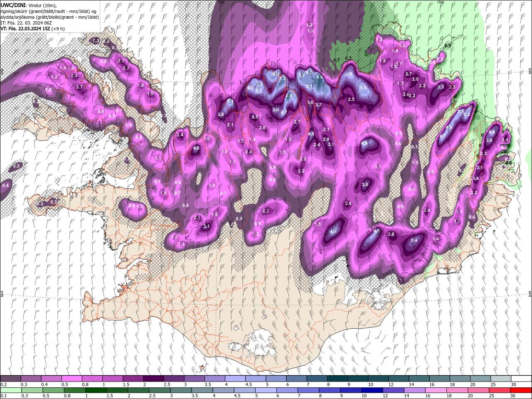The width and height of the screenshot is (532, 399).
Task: Click the 5.0 snowfall value on the map
Action: point(363,88)
